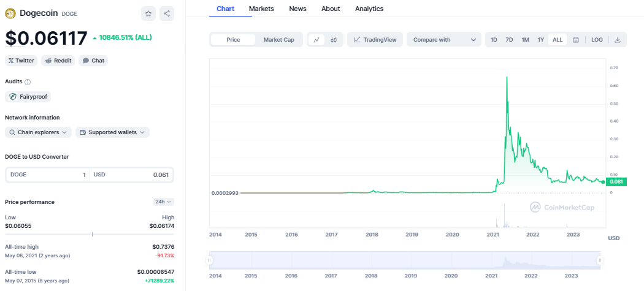Add Dogecoin to watchlist with star icon
This screenshot has height=291, width=644.
(148, 13)
